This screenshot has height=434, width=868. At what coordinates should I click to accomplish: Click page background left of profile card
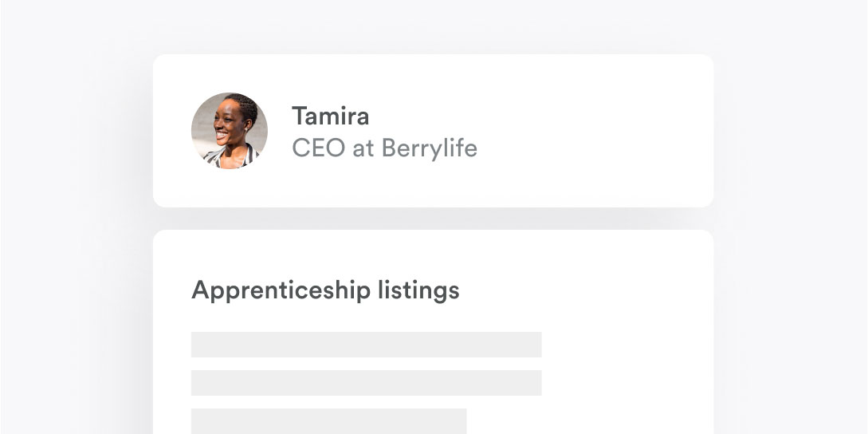tap(77, 130)
